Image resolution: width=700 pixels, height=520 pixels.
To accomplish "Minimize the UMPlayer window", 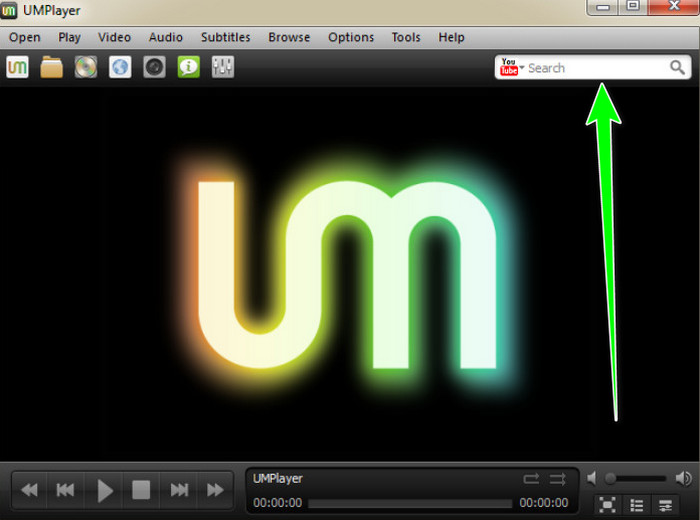I will [603, 7].
